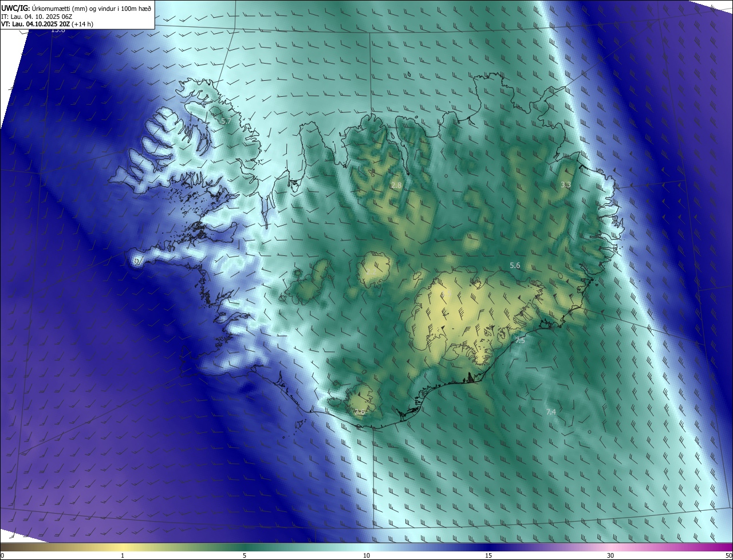Click the colorbar tick label '30'
The height and width of the screenshot is (560, 733).
point(610,555)
